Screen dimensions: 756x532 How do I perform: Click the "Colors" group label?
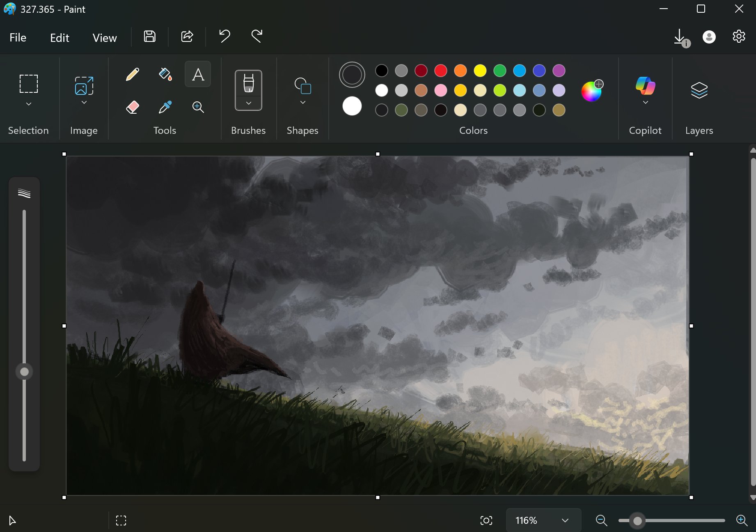coord(473,131)
